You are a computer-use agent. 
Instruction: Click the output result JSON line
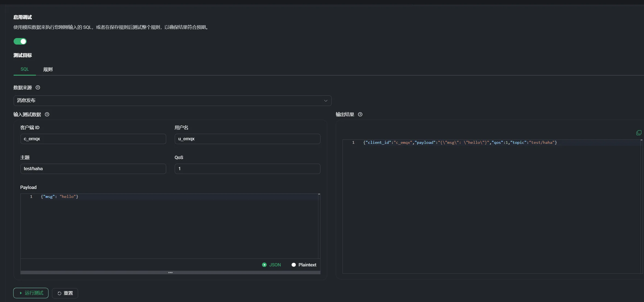click(460, 142)
